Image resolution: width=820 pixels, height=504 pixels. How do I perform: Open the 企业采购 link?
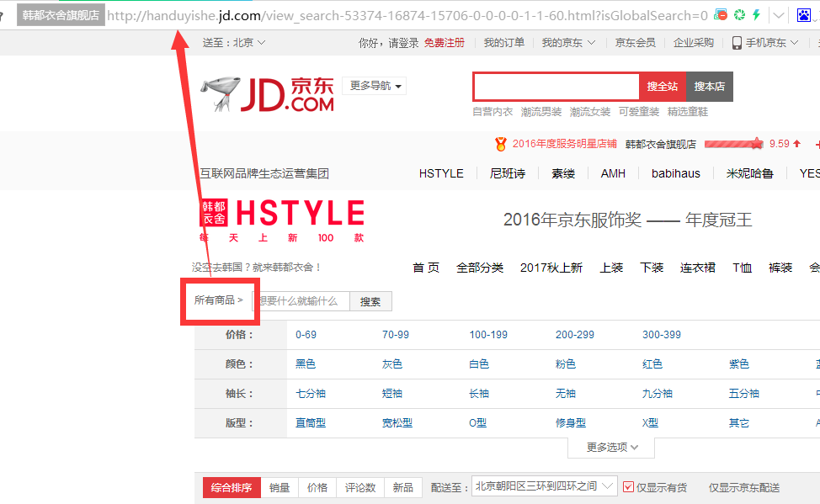pos(694,43)
